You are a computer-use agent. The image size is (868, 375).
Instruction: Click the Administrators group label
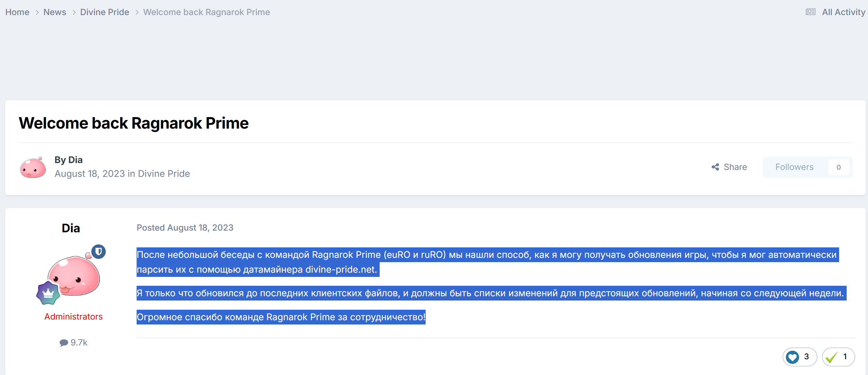74,316
